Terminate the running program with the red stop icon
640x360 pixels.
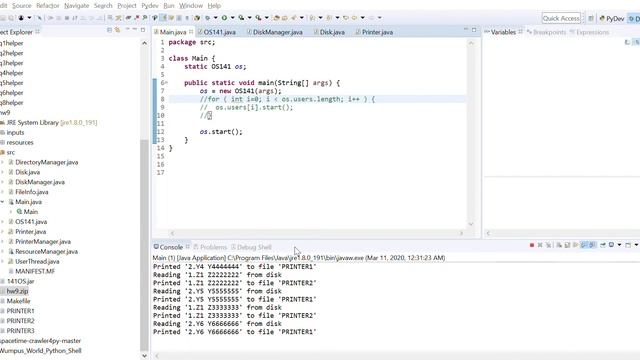532,245
